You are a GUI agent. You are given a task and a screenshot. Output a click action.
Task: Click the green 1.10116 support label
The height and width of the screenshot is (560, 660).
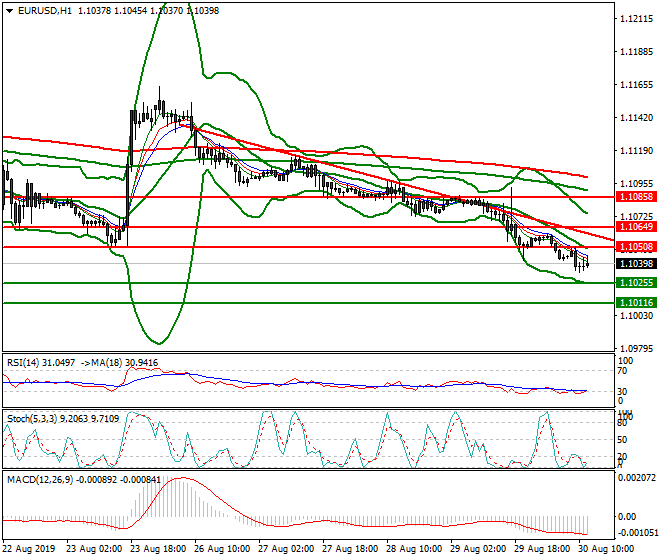[x=637, y=302]
